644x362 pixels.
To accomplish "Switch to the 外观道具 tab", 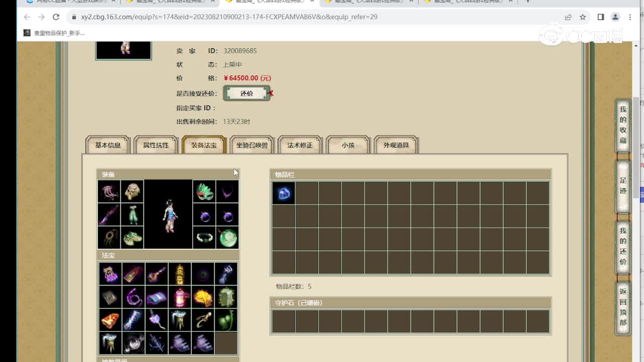I will point(396,145).
